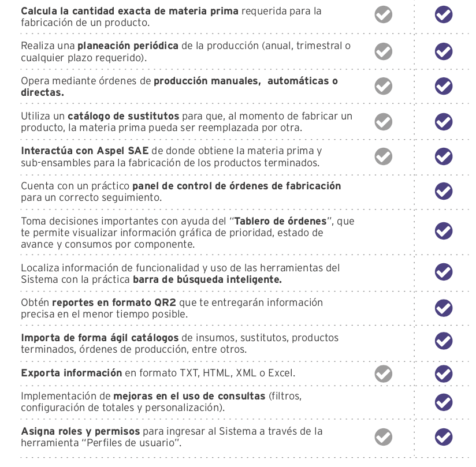Click purple checkmark for panel de control row
This screenshot has width=476, height=467.
coord(444,191)
